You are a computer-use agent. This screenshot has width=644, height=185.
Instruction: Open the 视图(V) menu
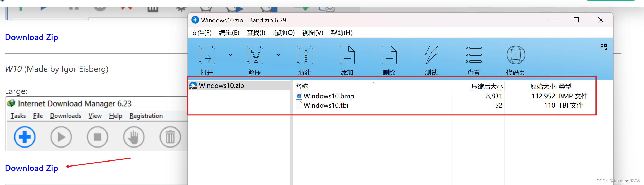[x=313, y=33]
